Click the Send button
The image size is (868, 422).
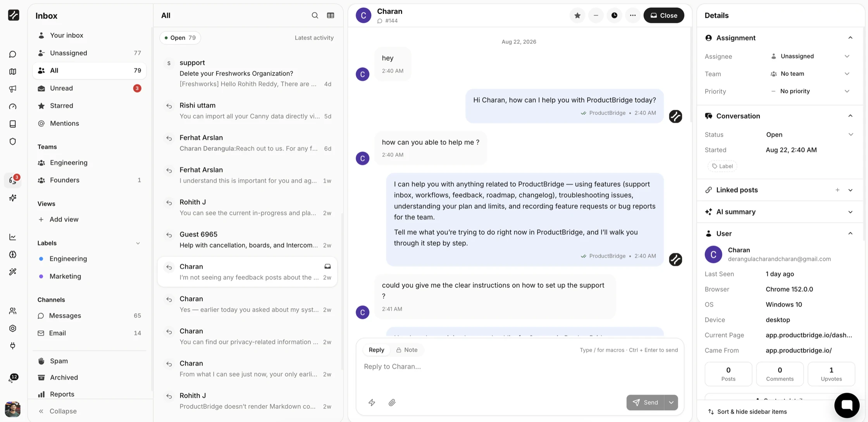coord(645,403)
